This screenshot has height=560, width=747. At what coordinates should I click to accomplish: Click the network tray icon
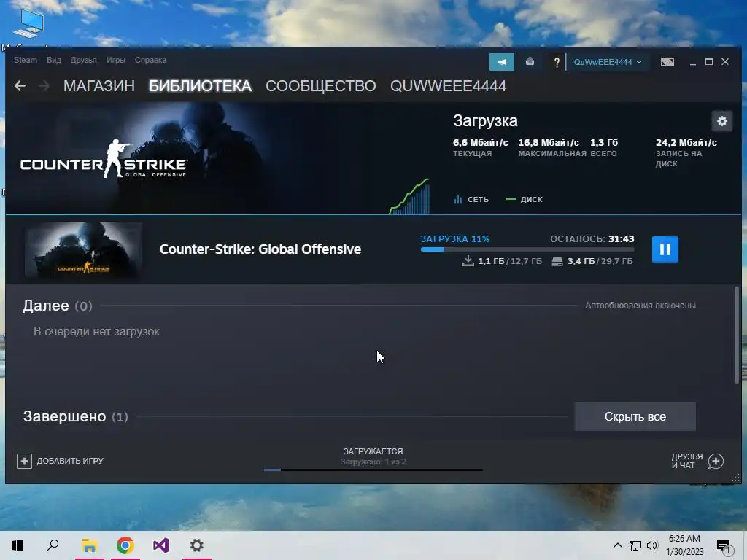click(x=635, y=545)
